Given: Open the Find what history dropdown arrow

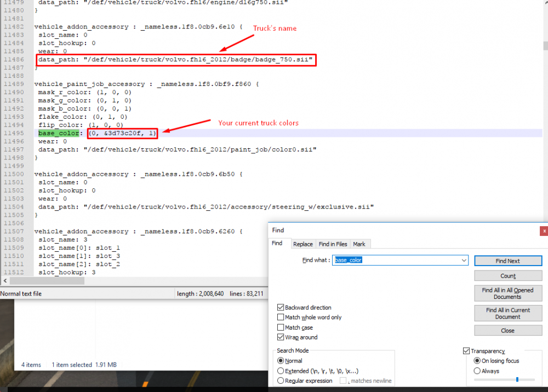Looking at the screenshot, I should [x=464, y=261].
